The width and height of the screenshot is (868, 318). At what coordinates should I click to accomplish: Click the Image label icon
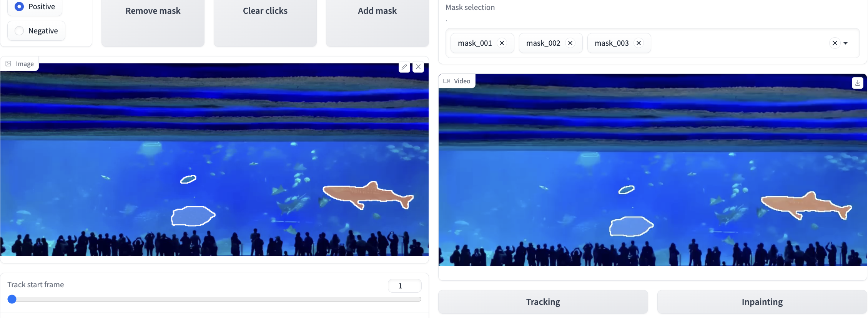(8, 64)
